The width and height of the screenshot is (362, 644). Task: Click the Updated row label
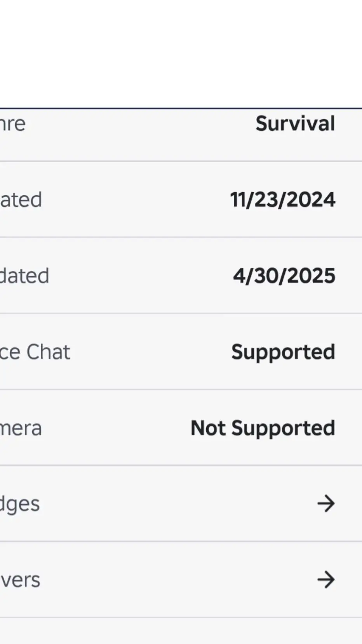(24, 276)
